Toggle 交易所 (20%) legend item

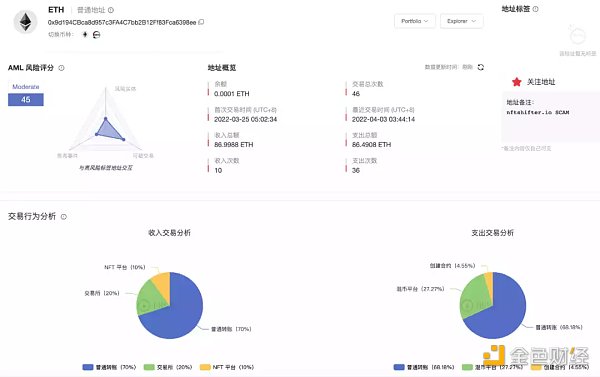coord(168,367)
